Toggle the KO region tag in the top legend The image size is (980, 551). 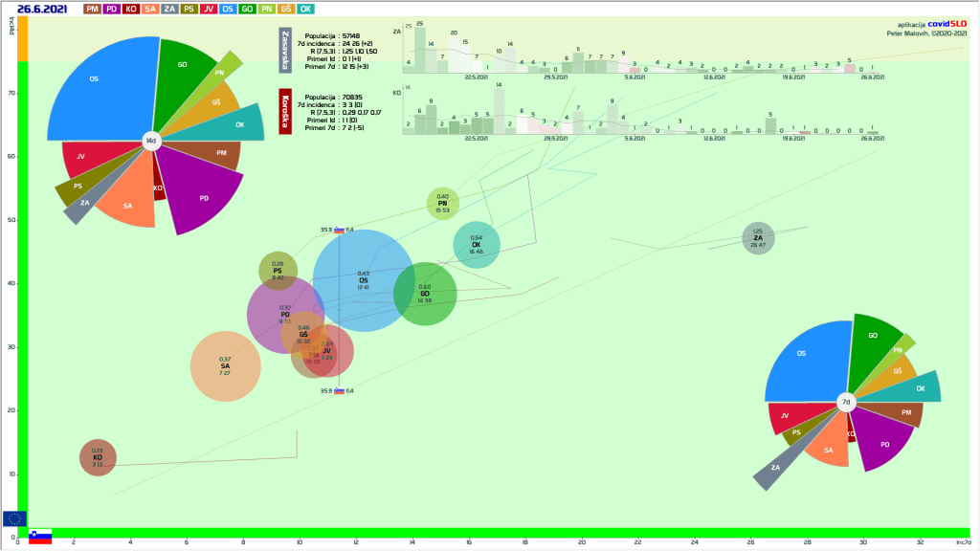(132, 9)
